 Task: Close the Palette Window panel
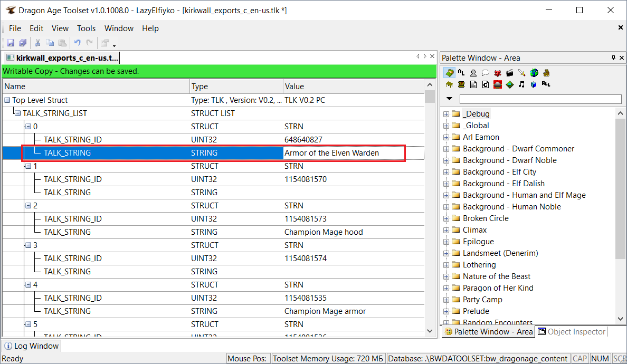[622, 58]
